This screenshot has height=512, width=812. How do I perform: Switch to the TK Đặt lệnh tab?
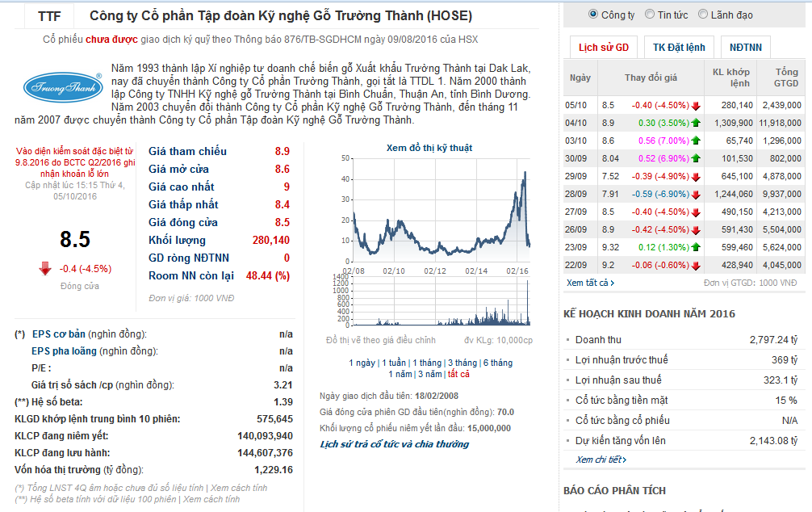click(679, 48)
